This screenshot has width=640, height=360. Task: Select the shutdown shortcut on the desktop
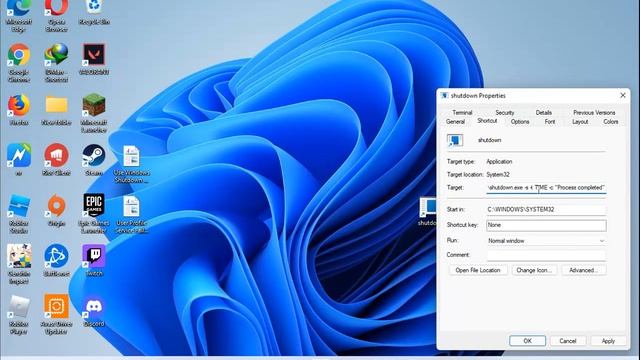click(x=427, y=211)
